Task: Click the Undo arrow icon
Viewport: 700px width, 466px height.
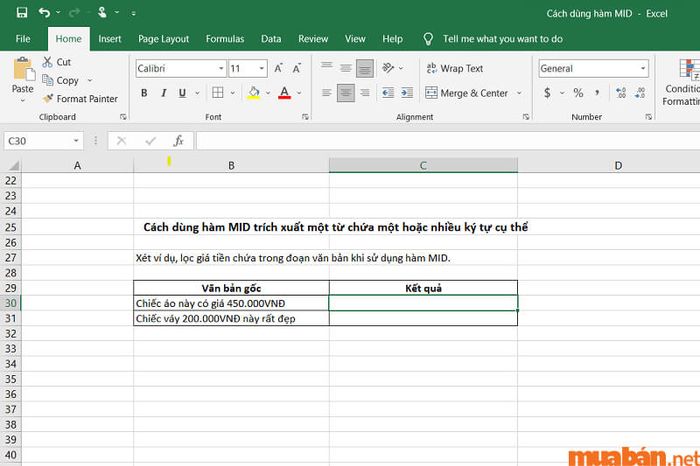Action: tap(44, 12)
